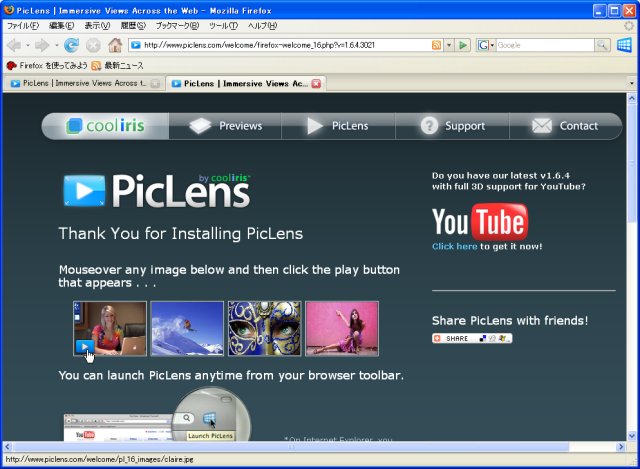The height and width of the screenshot is (469, 640).
Task: Select the snowboarder thumbnail
Action: tap(187, 329)
